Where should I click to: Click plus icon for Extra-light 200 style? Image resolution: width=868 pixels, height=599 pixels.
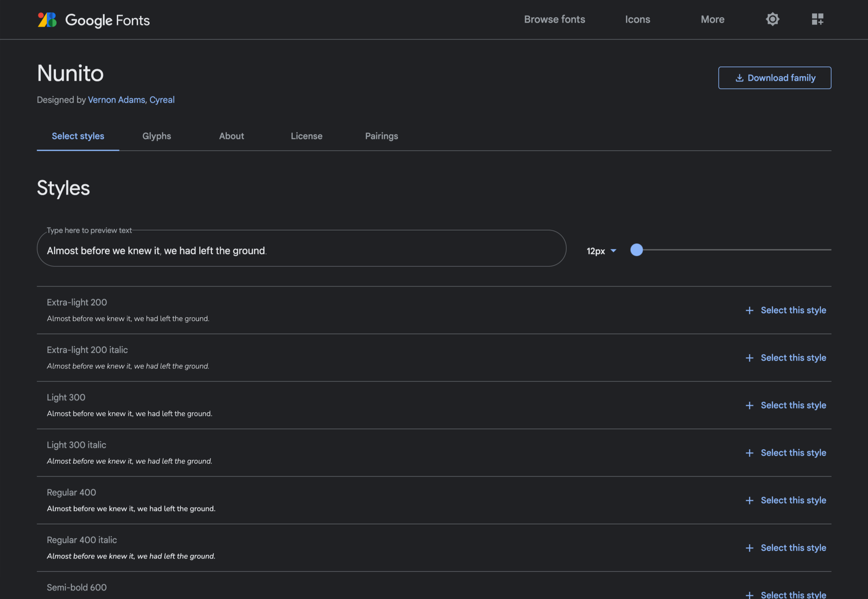749,310
